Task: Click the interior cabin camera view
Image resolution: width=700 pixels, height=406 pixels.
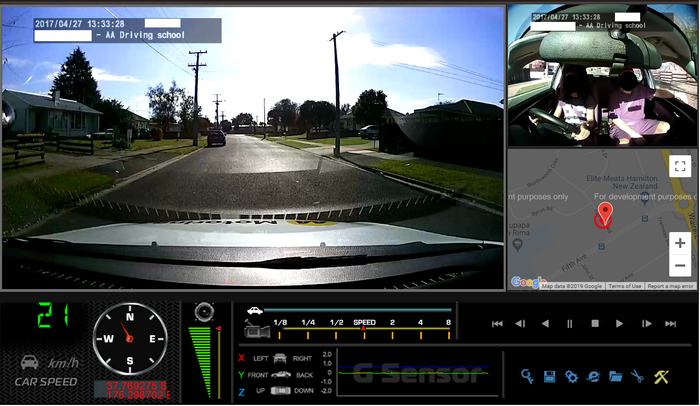Action: 602,75
